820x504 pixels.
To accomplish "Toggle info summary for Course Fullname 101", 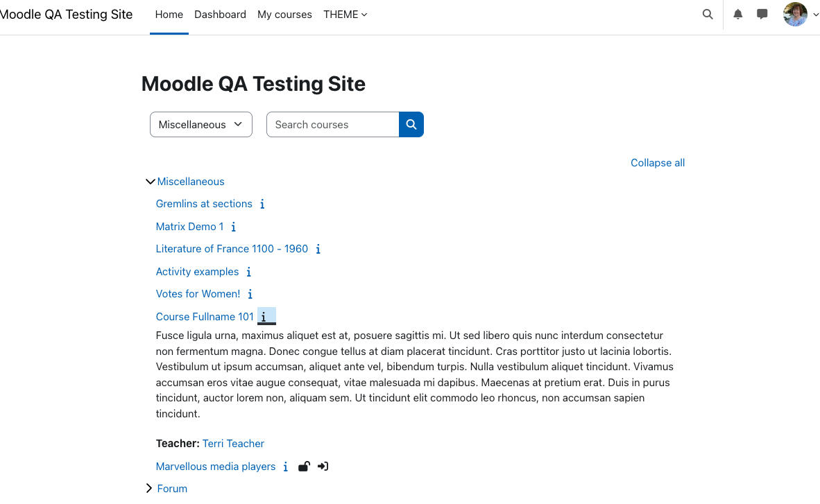I will 266,316.
